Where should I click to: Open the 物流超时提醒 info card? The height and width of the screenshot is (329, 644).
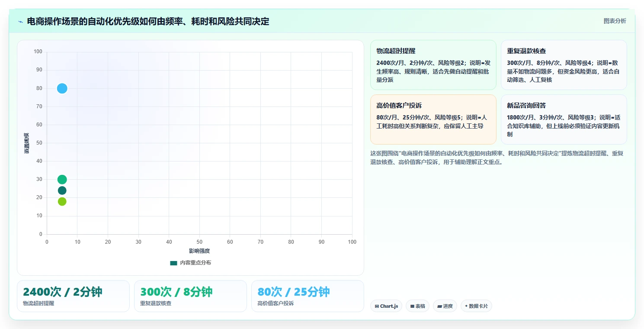pyautogui.click(x=433, y=65)
